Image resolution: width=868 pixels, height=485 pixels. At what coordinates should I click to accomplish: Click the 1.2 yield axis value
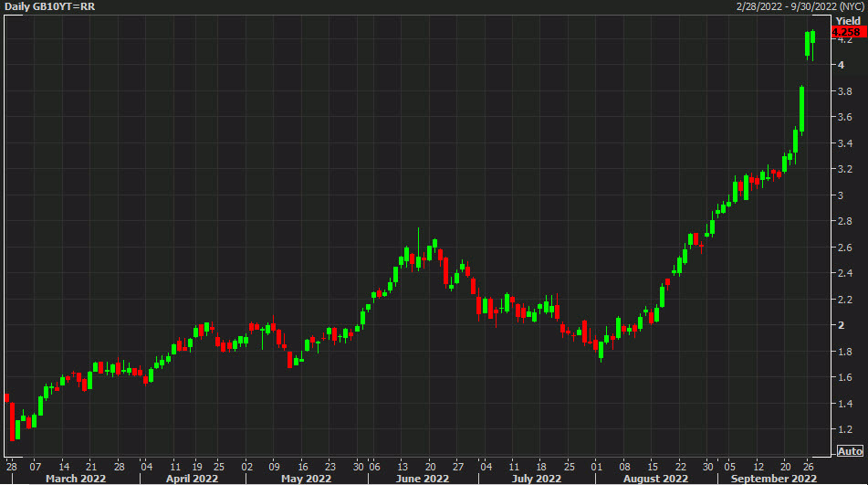[845, 429]
